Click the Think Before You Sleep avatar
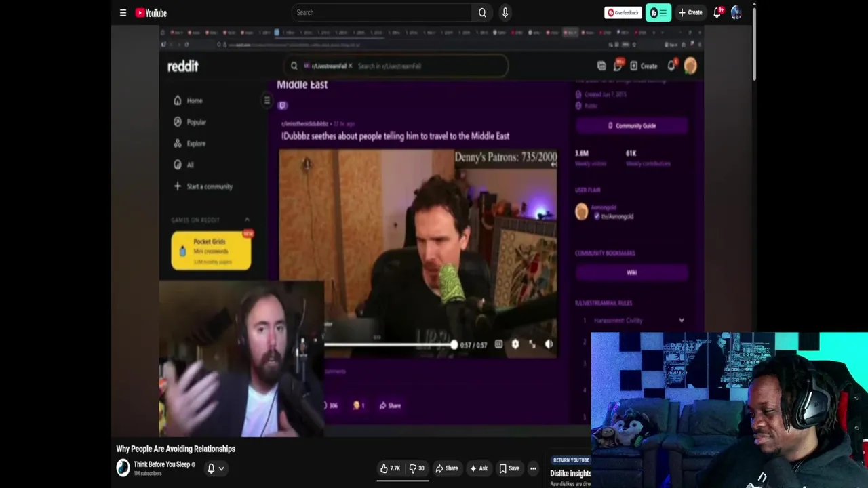The width and height of the screenshot is (868, 488). click(x=123, y=468)
